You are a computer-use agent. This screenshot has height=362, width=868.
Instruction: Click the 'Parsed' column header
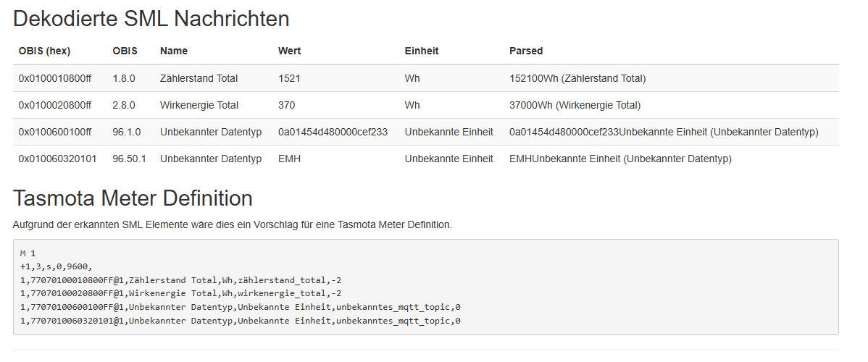pos(526,51)
